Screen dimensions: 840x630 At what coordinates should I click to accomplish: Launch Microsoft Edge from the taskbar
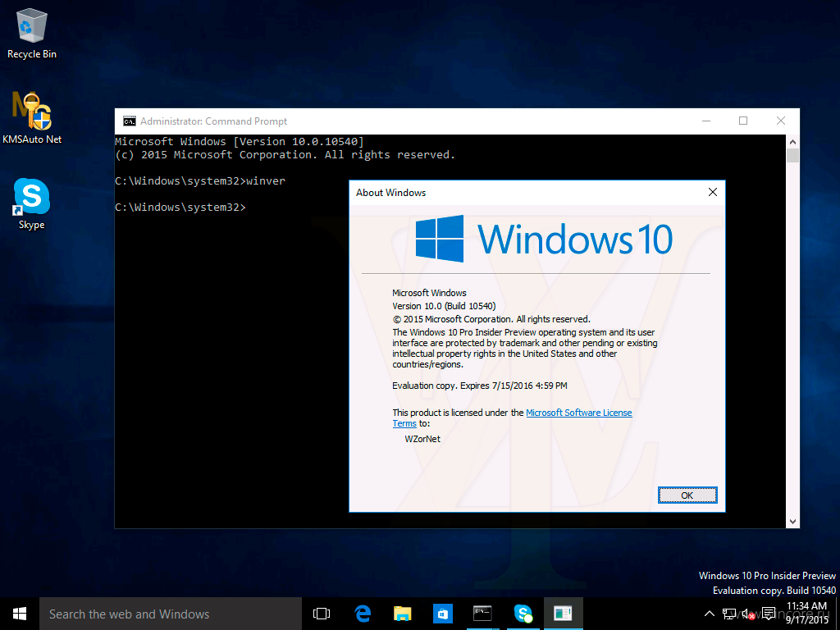click(x=363, y=614)
